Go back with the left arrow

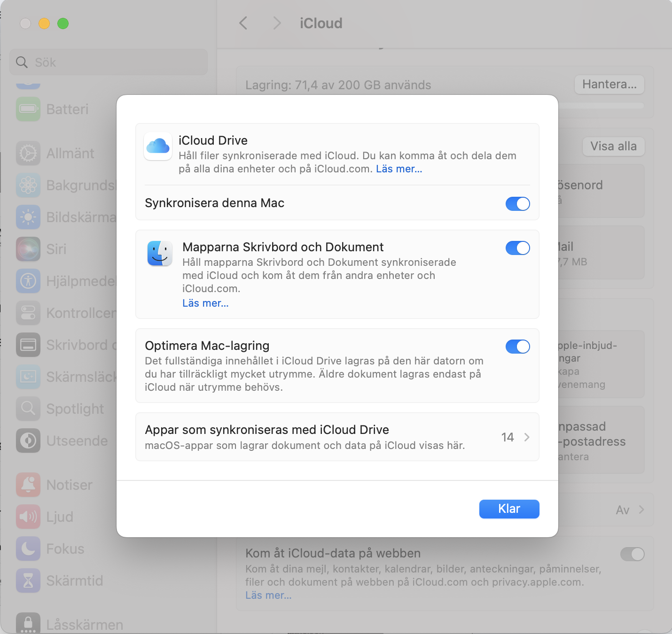coord(243,23)
